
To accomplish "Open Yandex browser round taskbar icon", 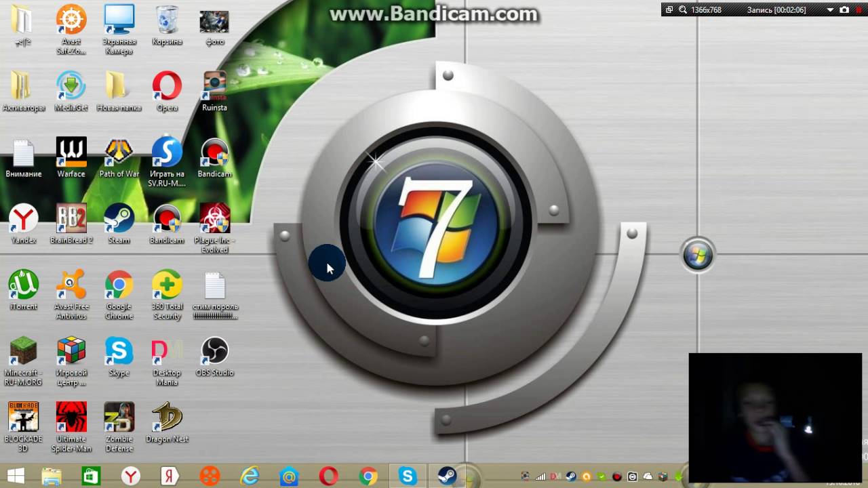I will [x=130, y=476].
